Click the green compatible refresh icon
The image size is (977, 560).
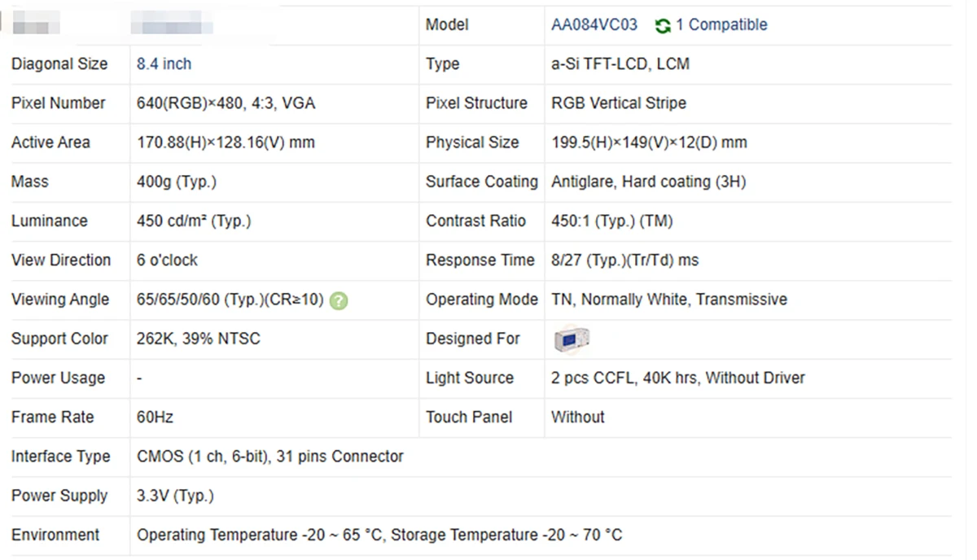tap(663, 26)
